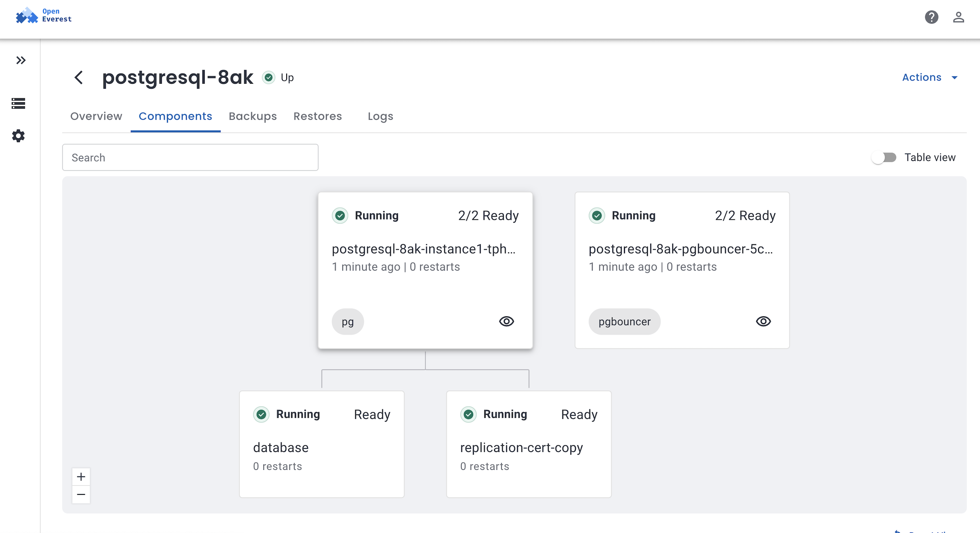The width and height of the screenshot is (980, 533).
Task: Switch to the Overview tab
Action: [x=96, y=116]
